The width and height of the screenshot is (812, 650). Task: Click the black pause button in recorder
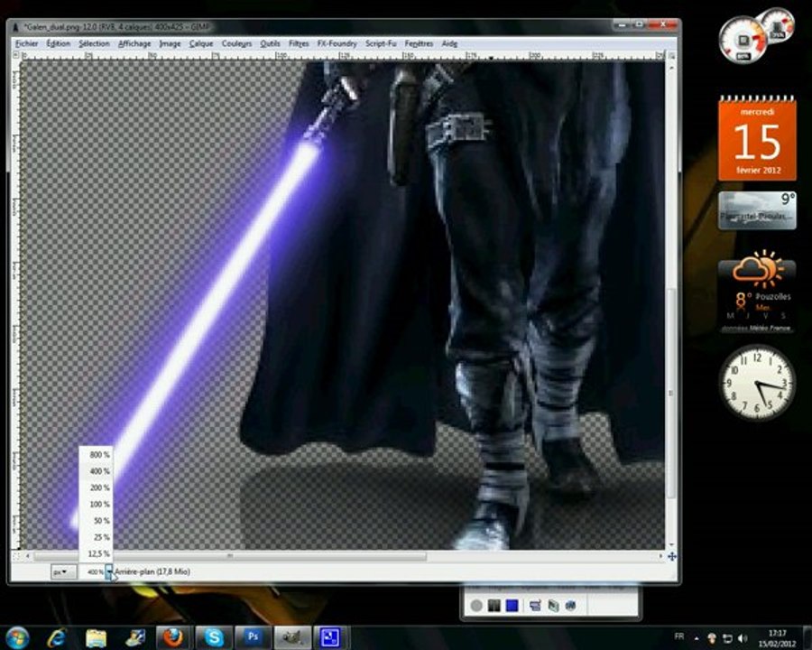pyautogui.click(x=494, y=606)
